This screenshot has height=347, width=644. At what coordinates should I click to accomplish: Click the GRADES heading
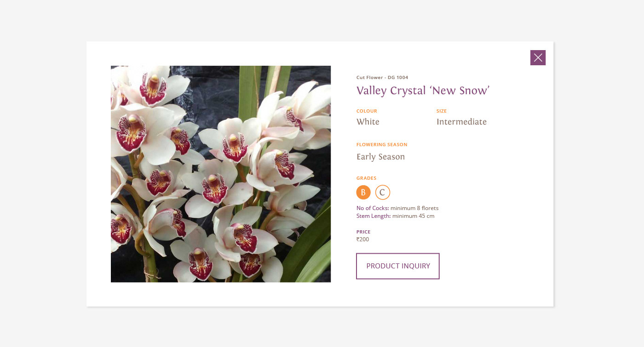pyautogui.click(x=366, y=178)
